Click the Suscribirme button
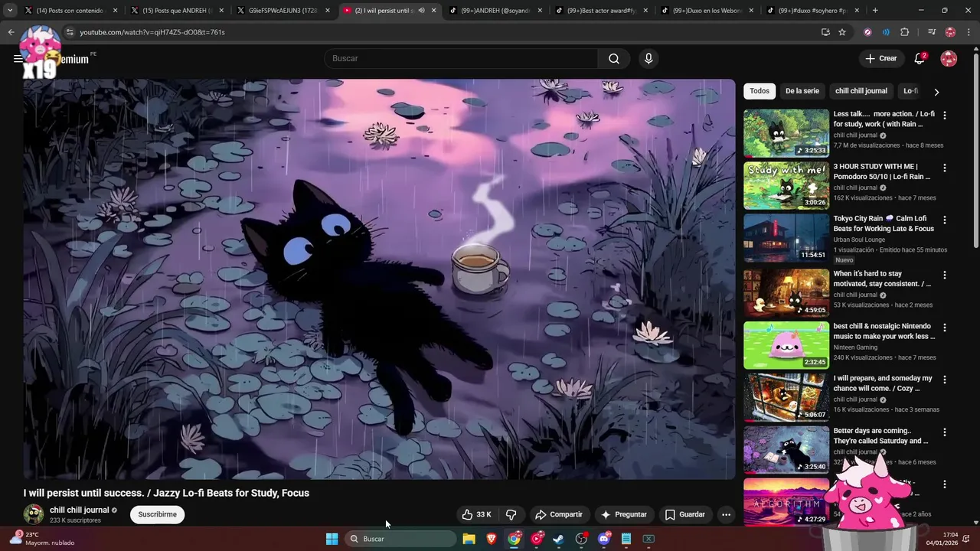980x551 pixels. coord(157,514)
